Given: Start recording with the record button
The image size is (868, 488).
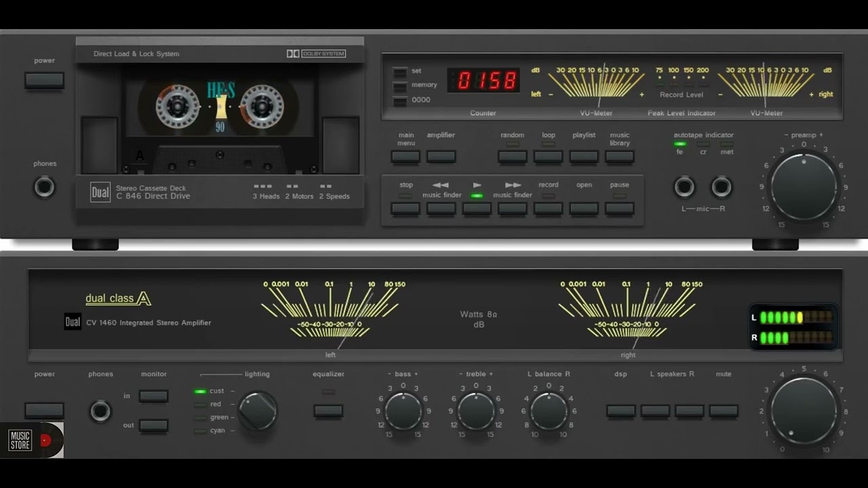Looking at the screenshot, I should [548, 208].
